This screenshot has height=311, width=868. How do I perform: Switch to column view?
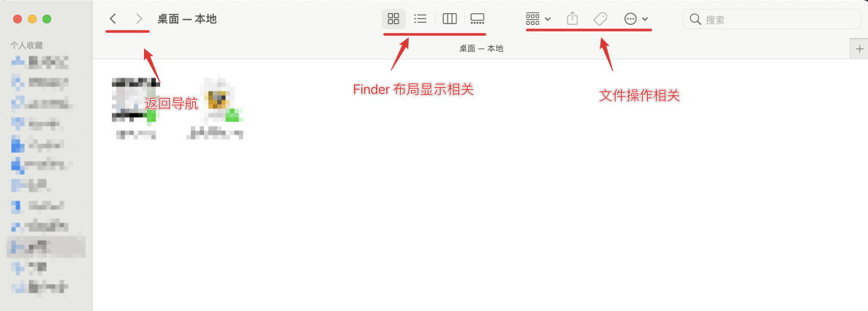tap(450, 19)
